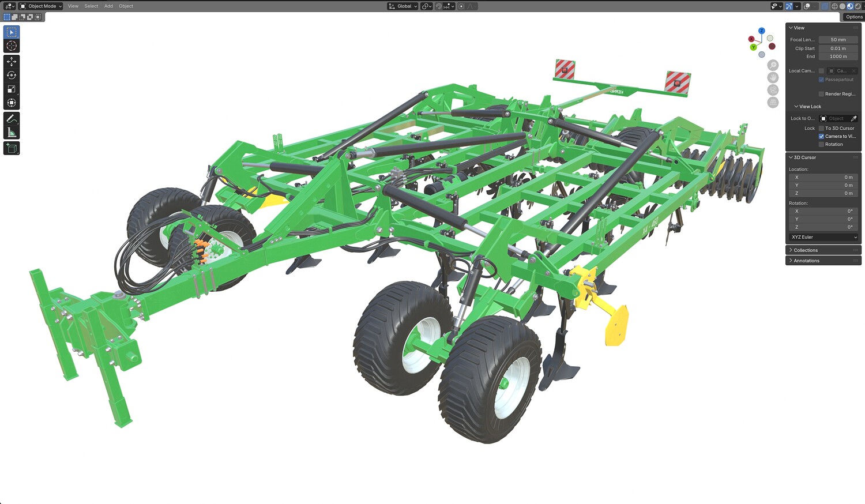Select the Select Box tool
Viewport: 865px width, 504px height.
[12, 32]
